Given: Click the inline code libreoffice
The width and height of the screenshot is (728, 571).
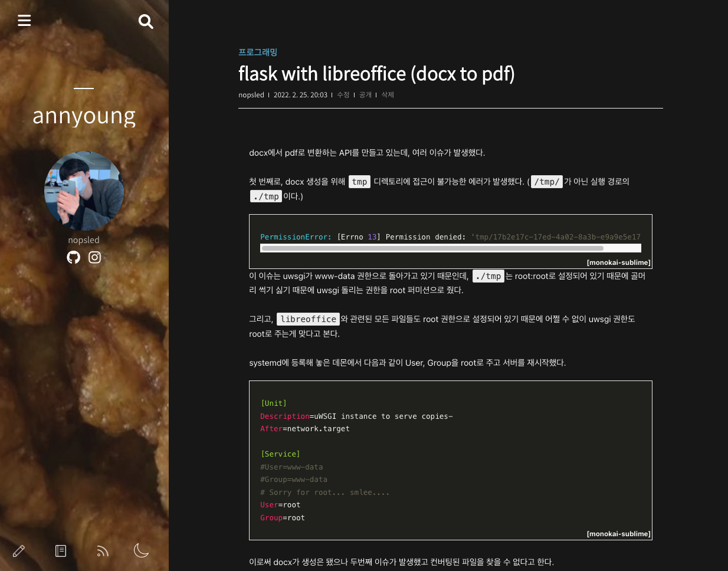Looking at the screenshot, I should pos(309,319).
